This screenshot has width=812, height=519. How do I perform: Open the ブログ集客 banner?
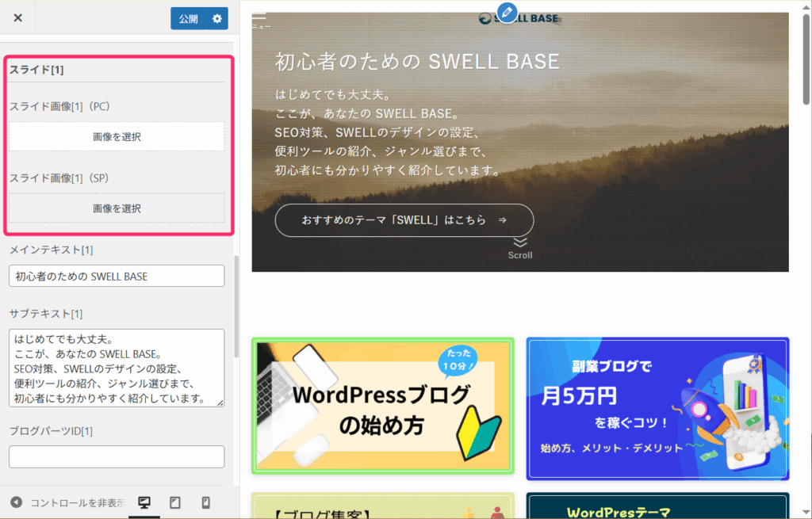pyautogui.click(x=383, y=506)
